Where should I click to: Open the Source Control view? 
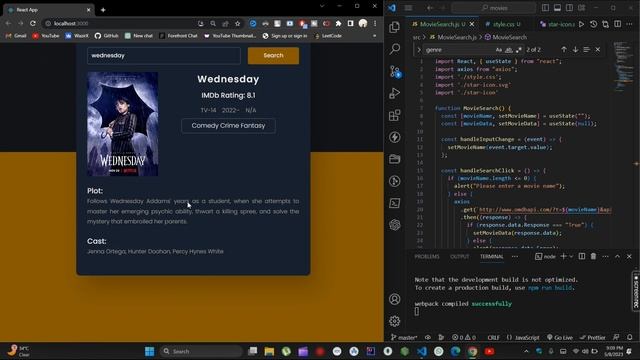click(394, 71)
